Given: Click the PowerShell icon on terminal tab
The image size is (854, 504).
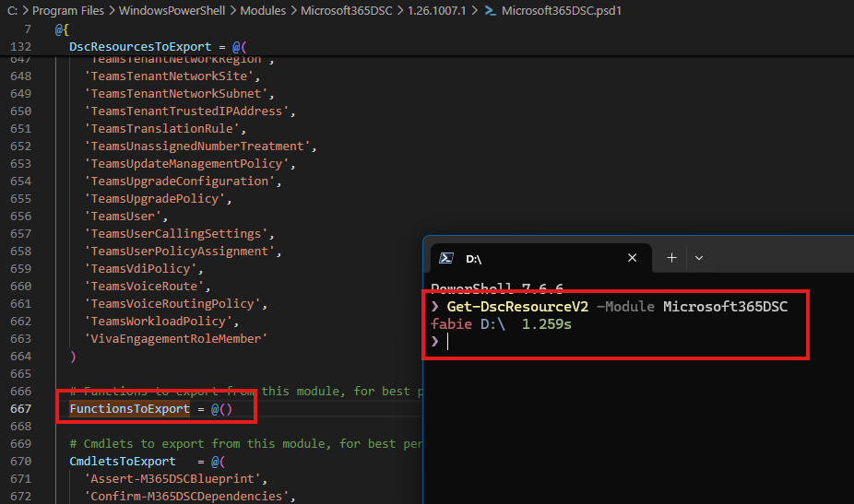Looking at the screenshot, I should tap(446, 258).
